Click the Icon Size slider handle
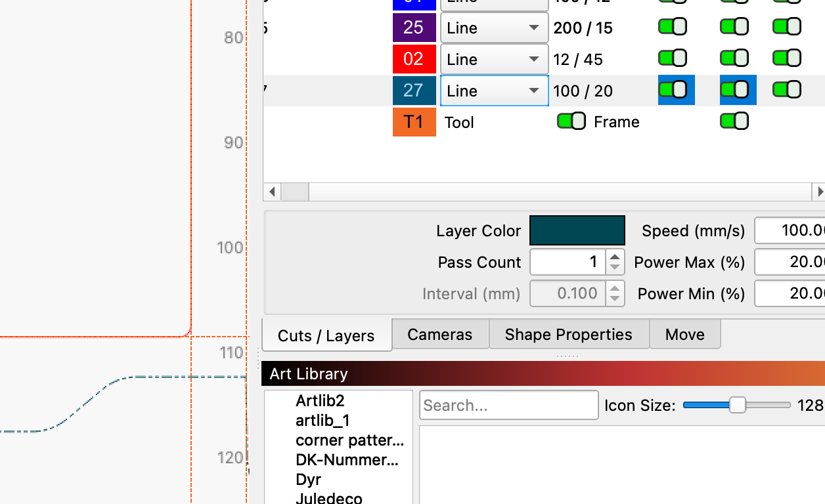 point(738,406)
